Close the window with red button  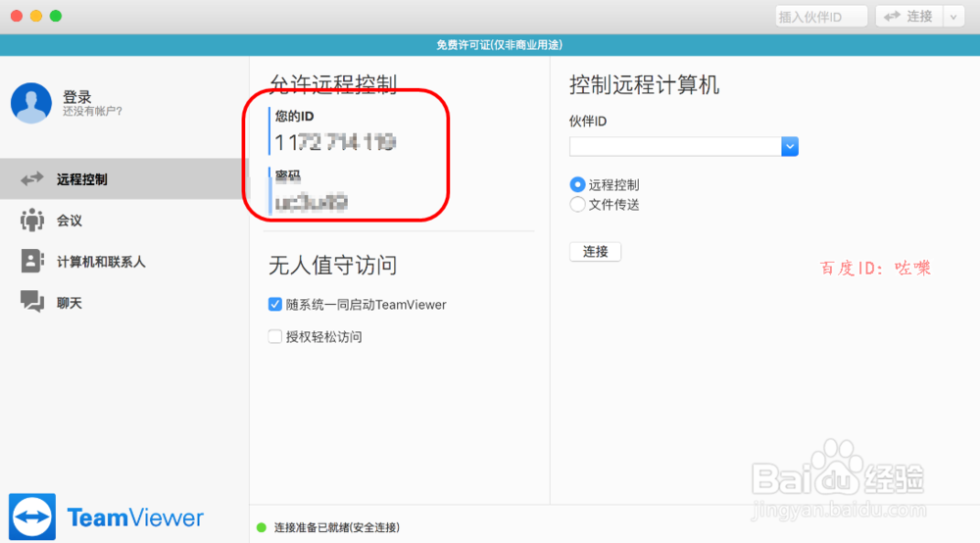click(x=17, y=16)
